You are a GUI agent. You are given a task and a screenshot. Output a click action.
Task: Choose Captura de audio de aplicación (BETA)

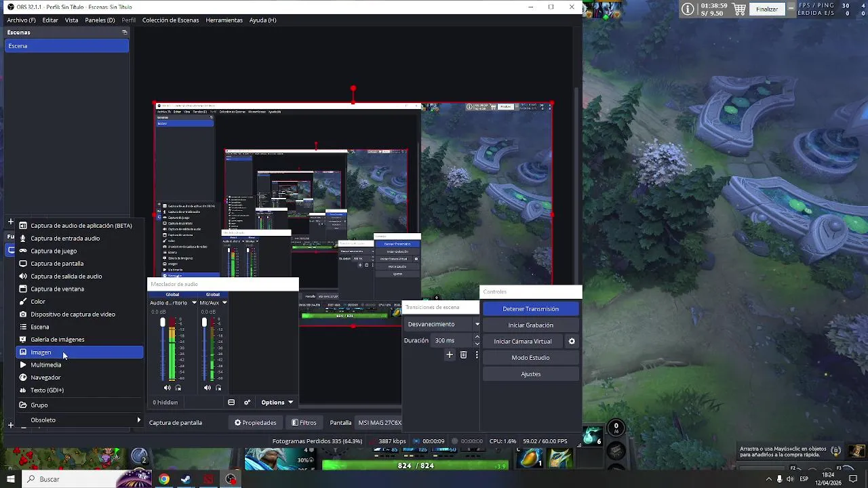pyautogui.click(x=79, y=226)
